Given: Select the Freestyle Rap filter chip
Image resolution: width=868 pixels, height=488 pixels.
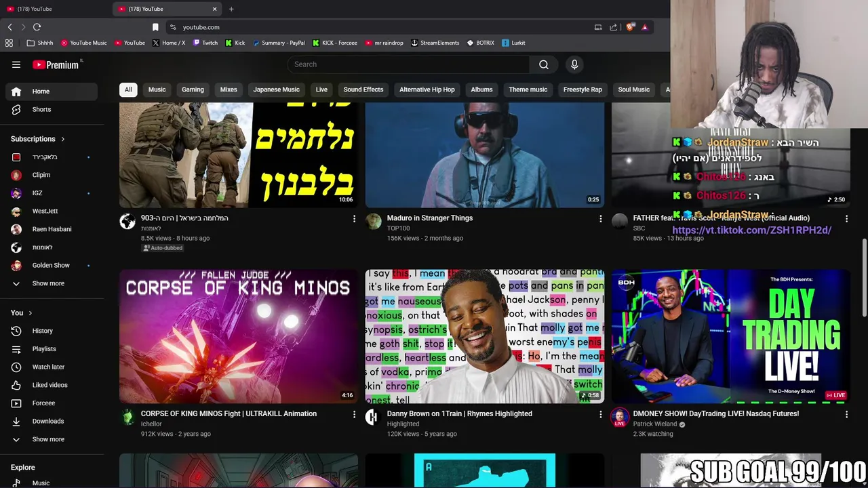Looking at the screenshot, I should click(x=583, y=89).
